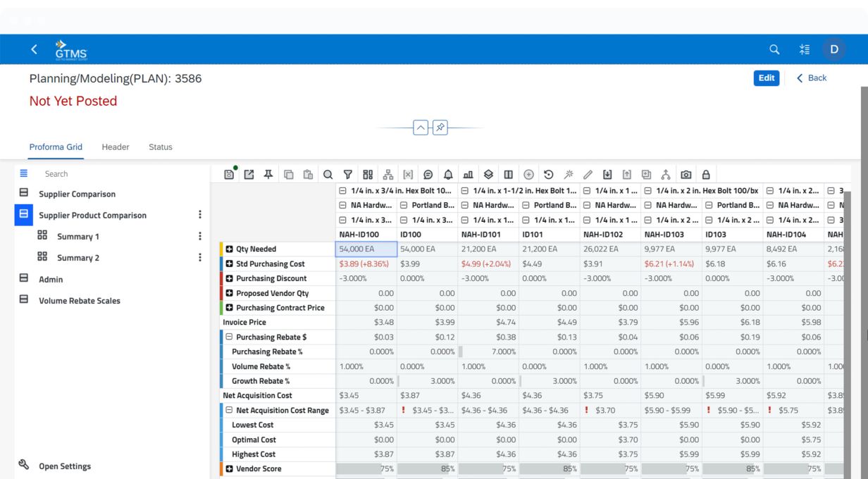The image size is (868, 479).
Task: Switch to the Header tab
Action: coord(116,147)
